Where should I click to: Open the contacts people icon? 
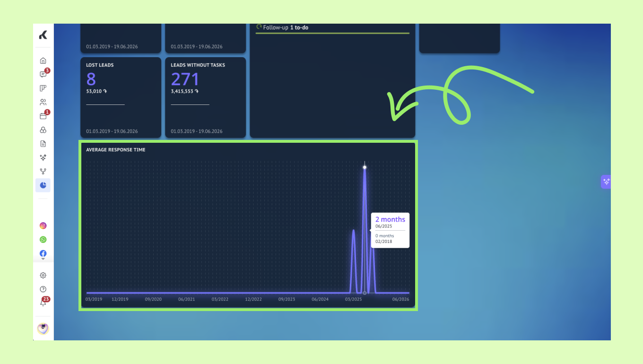[43, 102]
